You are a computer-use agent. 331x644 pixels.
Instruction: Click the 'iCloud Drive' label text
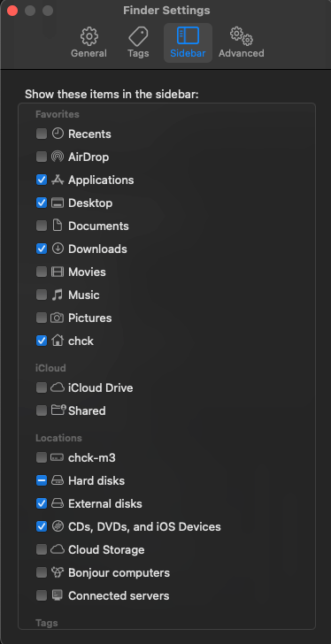(x=101, y=387)
